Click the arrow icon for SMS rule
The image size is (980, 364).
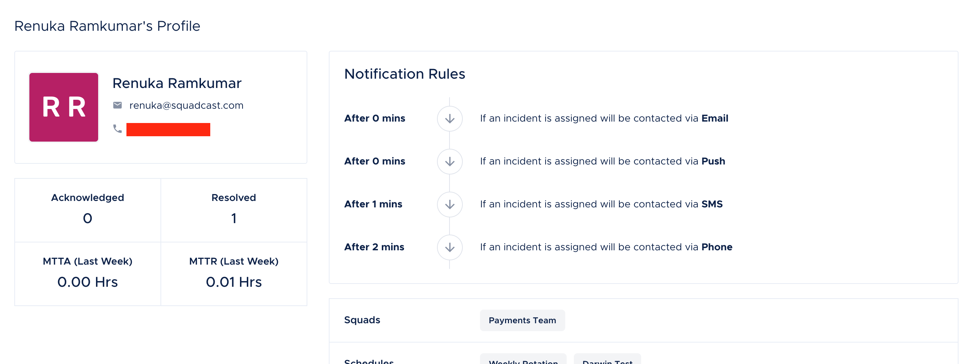[450, 205]
